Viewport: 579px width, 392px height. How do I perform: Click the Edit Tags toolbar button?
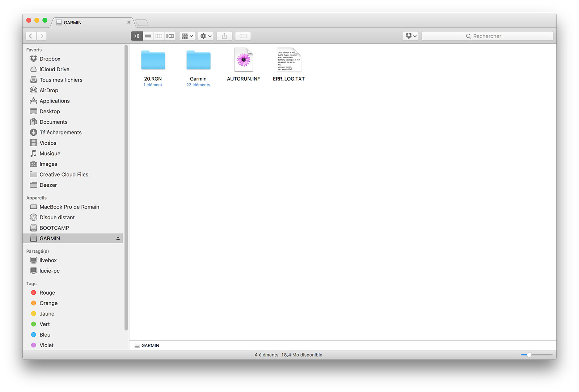(243, 36)
